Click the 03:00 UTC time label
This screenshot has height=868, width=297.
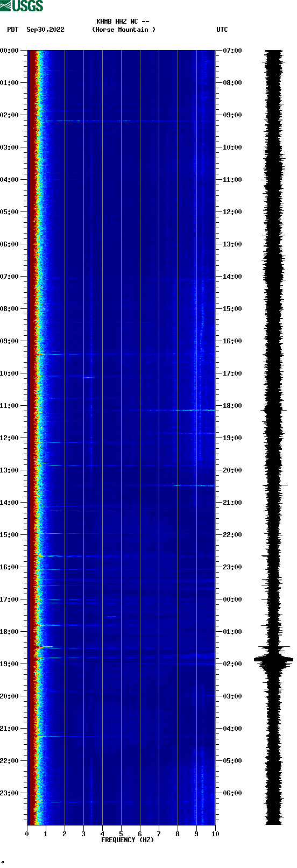(232, 696)
